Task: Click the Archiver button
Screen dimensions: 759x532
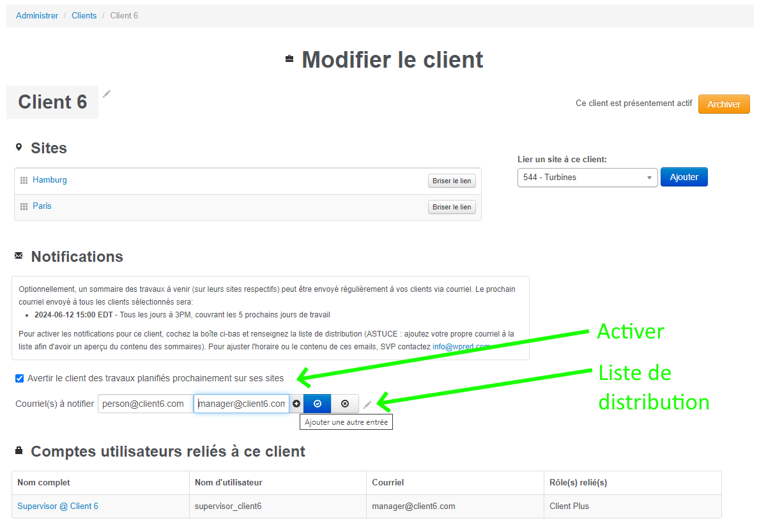Action: [x=724, y=103]
